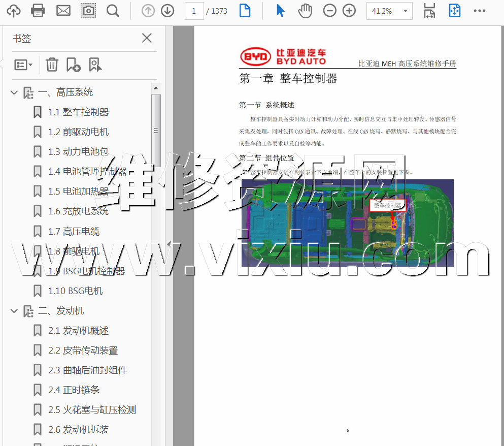Screen dimensions: 504x446
Task: Close the 书签 bookmarks panel
Action: tap(147, 38)
